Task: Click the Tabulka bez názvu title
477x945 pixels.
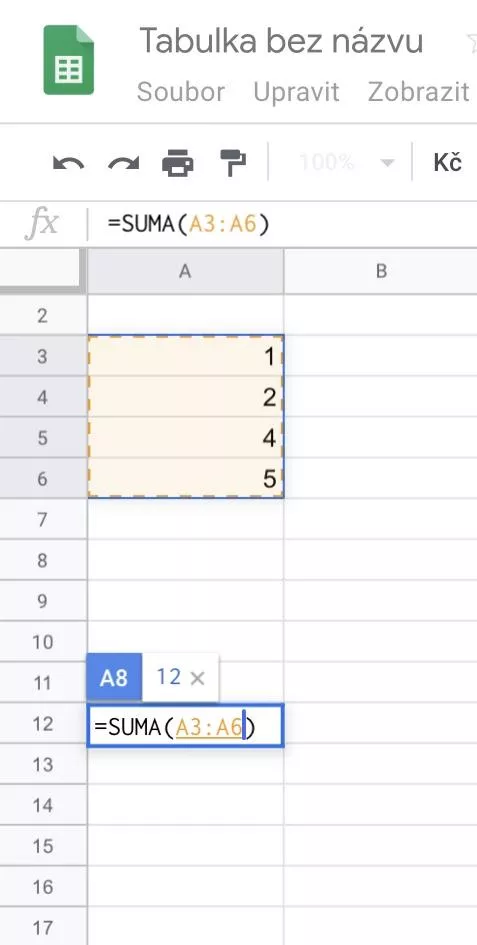Action: 281,40
